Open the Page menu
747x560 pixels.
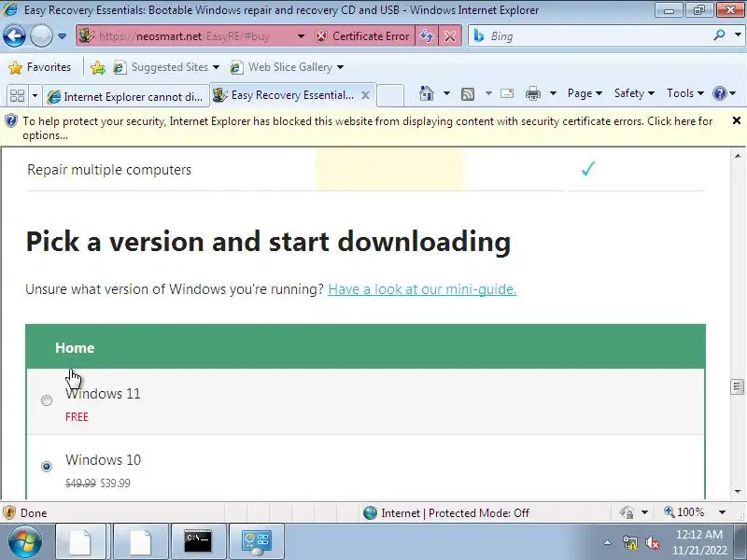pyautogui.click(x=585, y=93)
